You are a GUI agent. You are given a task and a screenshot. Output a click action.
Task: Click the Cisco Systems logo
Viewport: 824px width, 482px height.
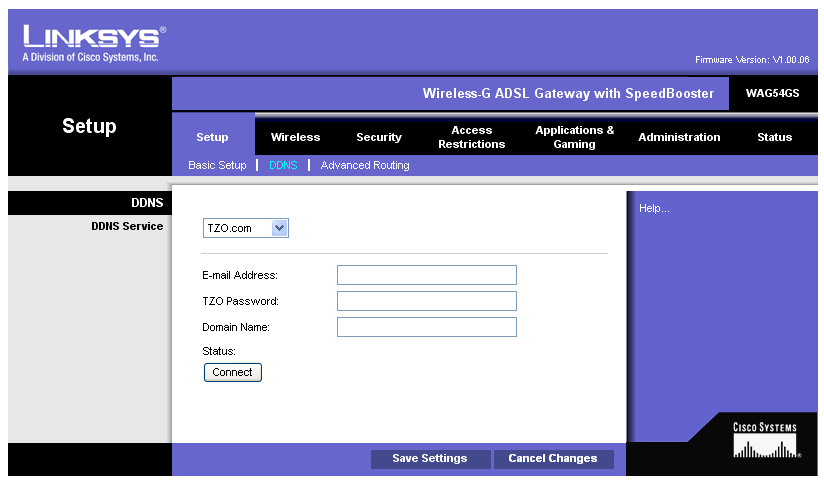(766, 440)
